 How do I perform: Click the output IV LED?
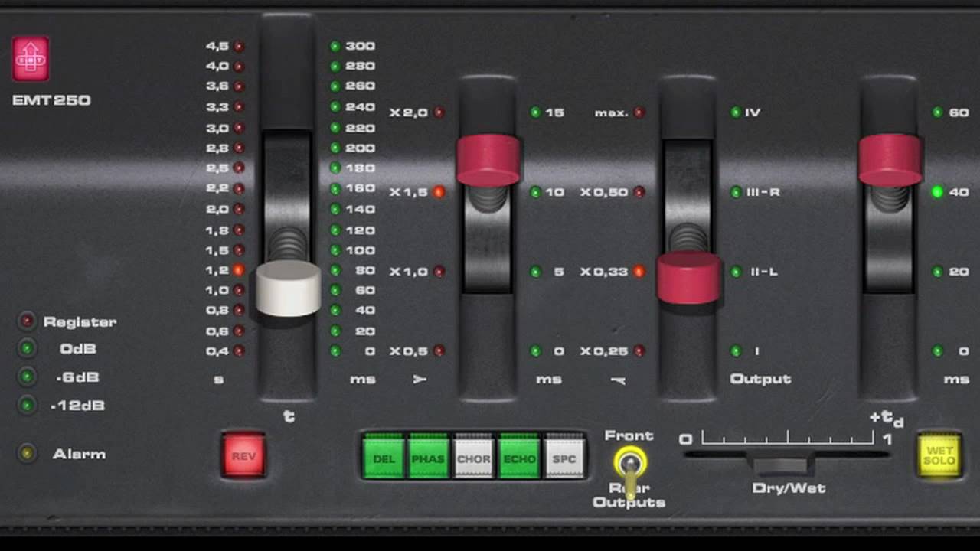[736, 112]
